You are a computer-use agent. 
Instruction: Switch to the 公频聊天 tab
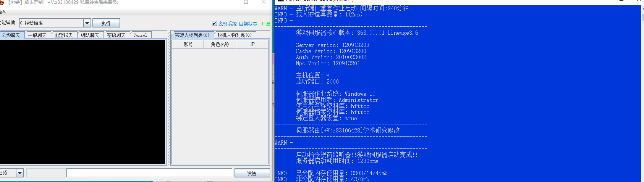click(x=11, y=35)
